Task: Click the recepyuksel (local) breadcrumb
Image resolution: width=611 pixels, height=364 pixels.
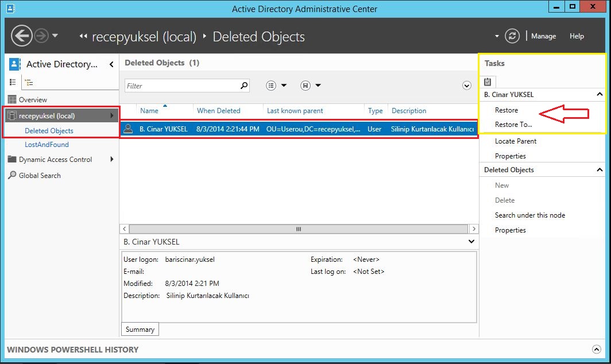Action: [x=144, y=37]
